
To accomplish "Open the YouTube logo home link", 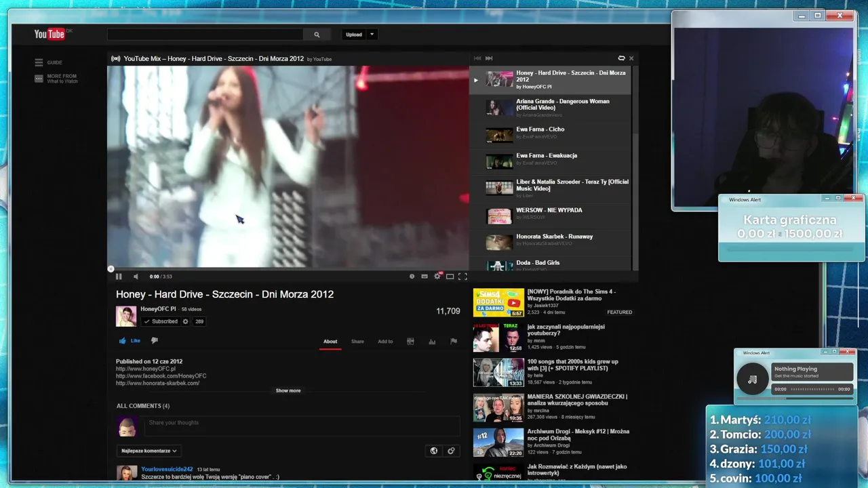I will tap(50, 34).
